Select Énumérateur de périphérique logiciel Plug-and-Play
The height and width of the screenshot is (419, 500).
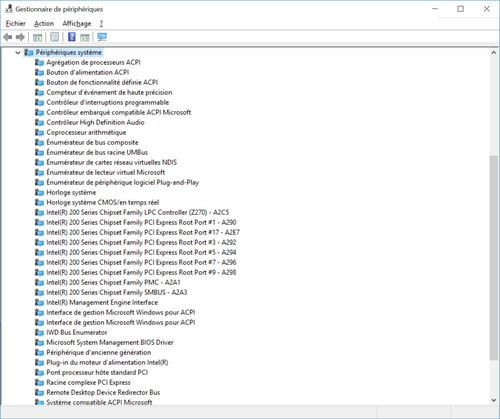(123, 182)
